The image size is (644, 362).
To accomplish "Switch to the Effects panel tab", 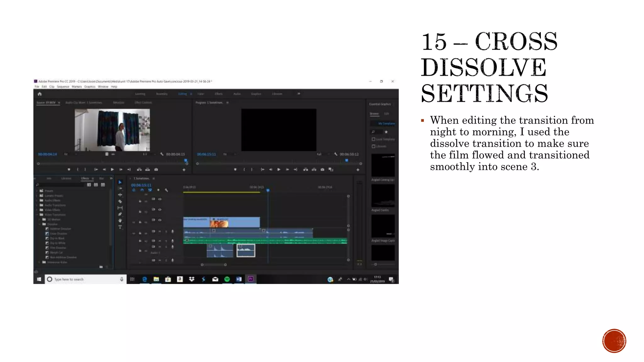I will coord(85,178).
